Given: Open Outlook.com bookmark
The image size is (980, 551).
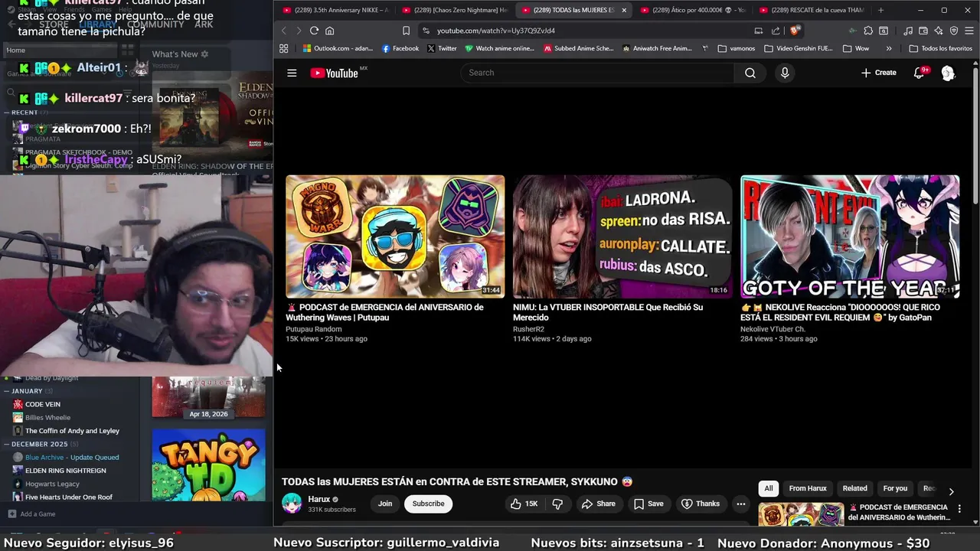Looking at the screenshot, I should pyautogui.click(x=338, y=48).
